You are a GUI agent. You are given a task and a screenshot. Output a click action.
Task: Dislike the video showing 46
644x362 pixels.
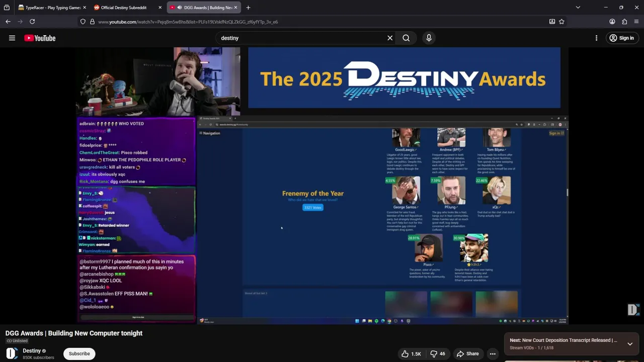coord(438,354)
